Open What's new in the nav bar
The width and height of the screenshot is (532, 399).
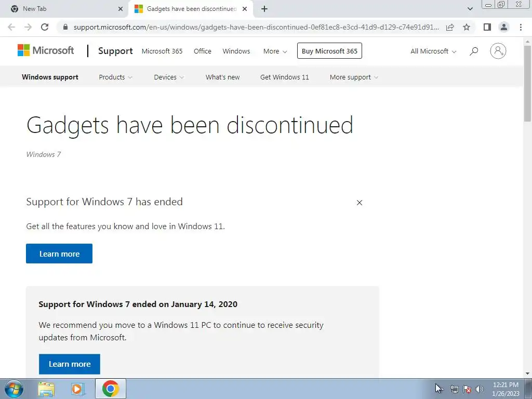[x=222, y=77]
